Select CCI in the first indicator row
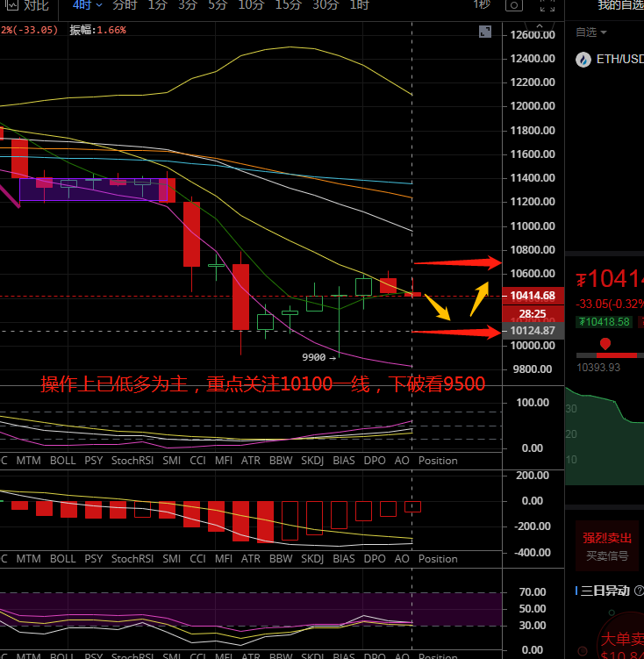 [198, 461]
